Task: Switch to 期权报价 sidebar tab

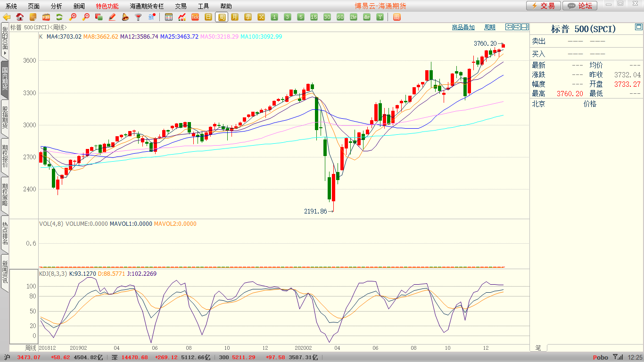Action: pyautogui.click(x=5, y=156)
